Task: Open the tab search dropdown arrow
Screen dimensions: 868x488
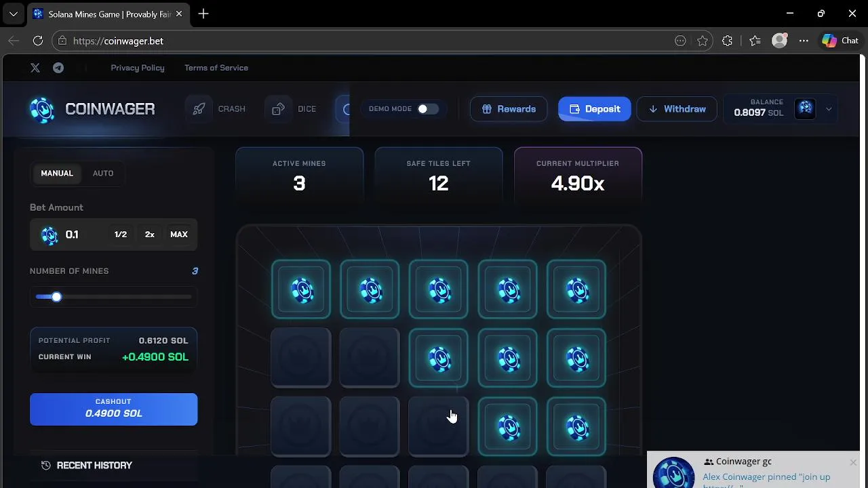Action: click(x=14, y=14)
